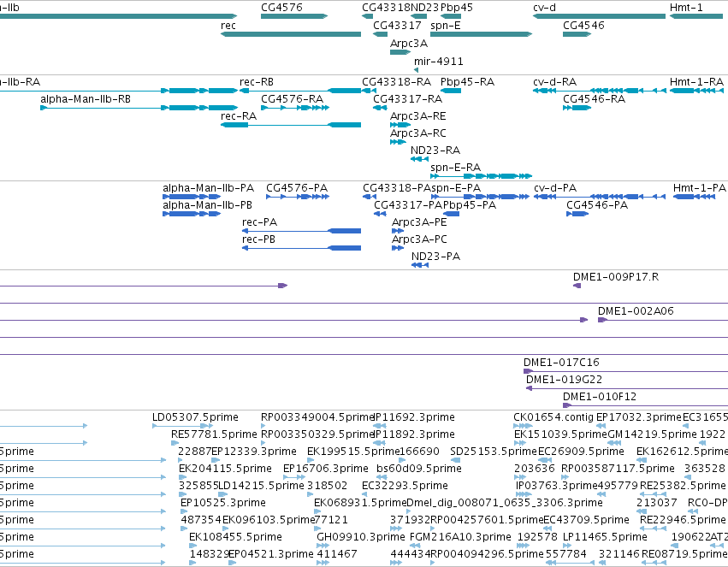The image size is (728, 567).
Task: Click the rec gene bar
Action: [x=291, y=34]
